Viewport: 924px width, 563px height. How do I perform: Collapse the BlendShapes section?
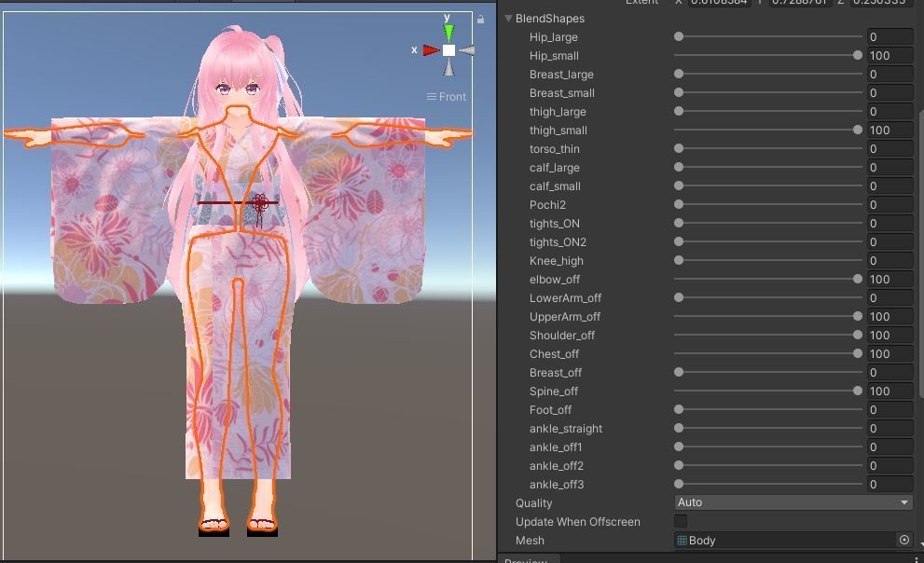[x=507, y=18]
